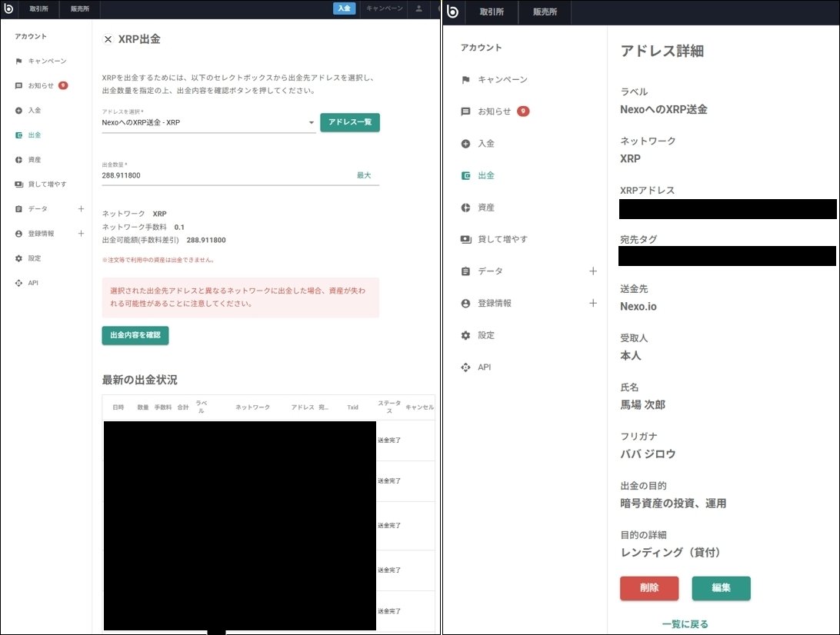Viewport: 840px width, 635px height.
Task: Open お知らせ using the message icon with red badge
Action: pos(17,85)
